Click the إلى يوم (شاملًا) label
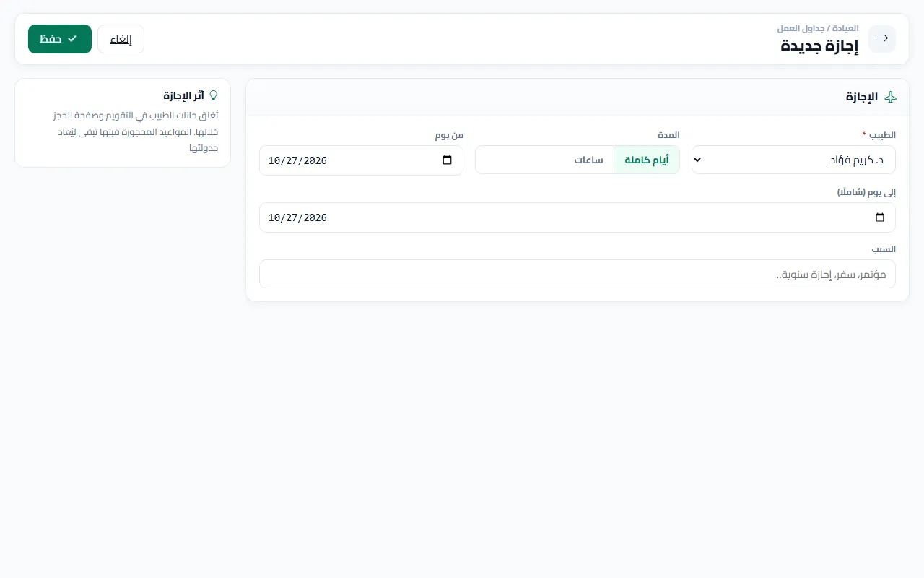This screenshot has height=578, width=924. tap(866, 192)
